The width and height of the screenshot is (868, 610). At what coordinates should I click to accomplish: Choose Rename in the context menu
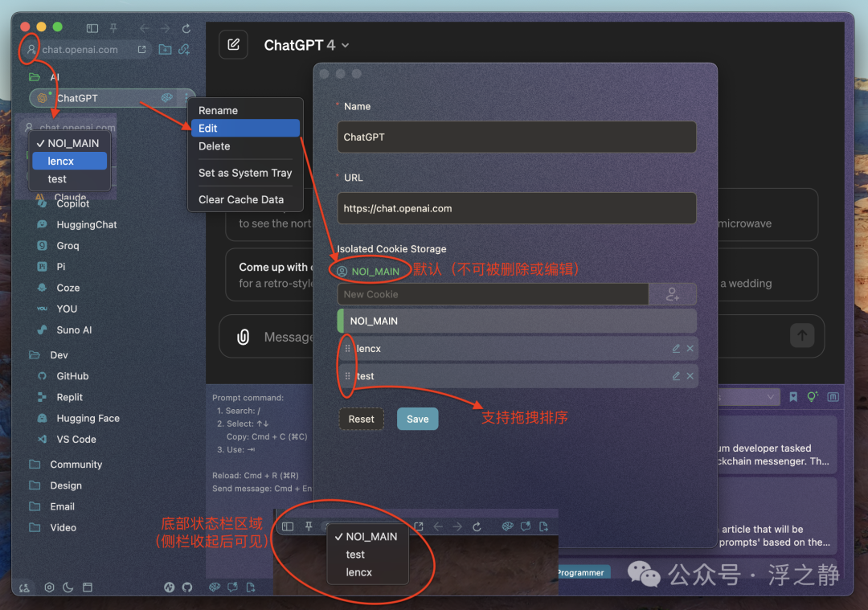click(x=246, y=110)
